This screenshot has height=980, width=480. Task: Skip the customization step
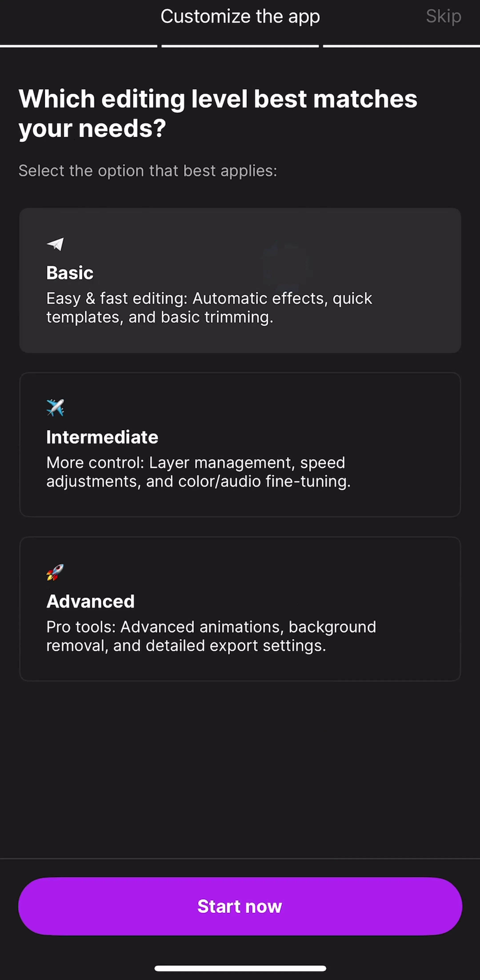444,16
